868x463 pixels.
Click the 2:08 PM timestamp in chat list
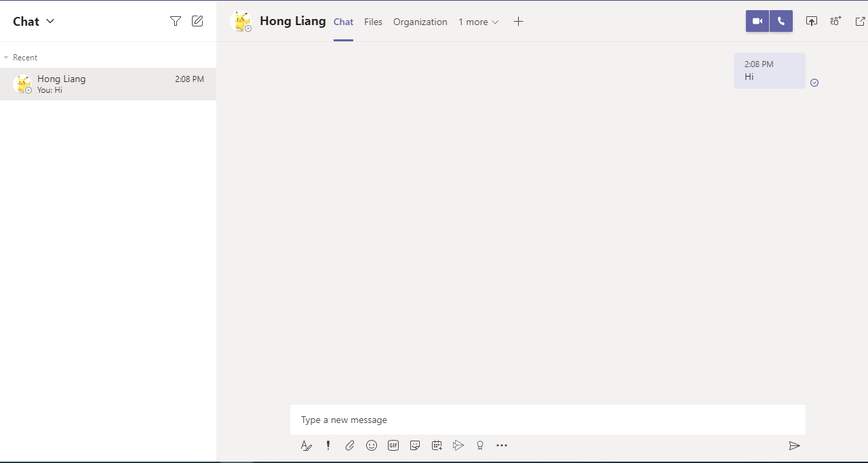[189, 79]
